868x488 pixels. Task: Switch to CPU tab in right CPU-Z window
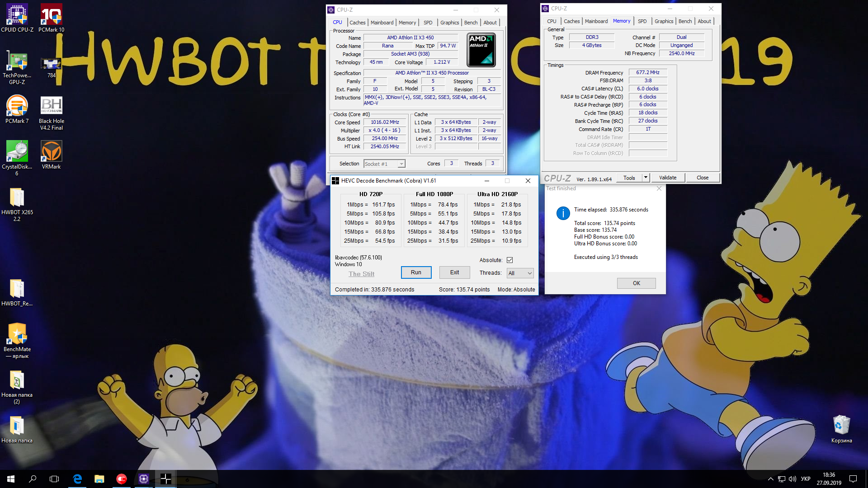(x=552, y=21)
